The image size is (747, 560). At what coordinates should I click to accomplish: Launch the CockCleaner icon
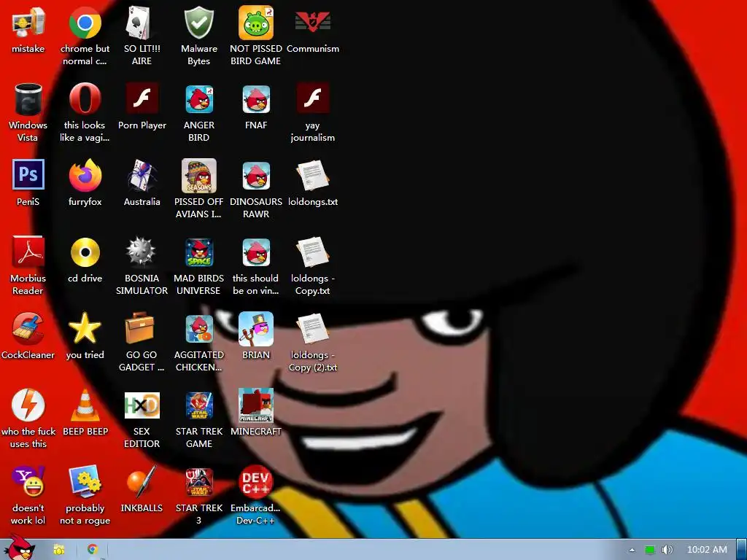coord(28,329)
